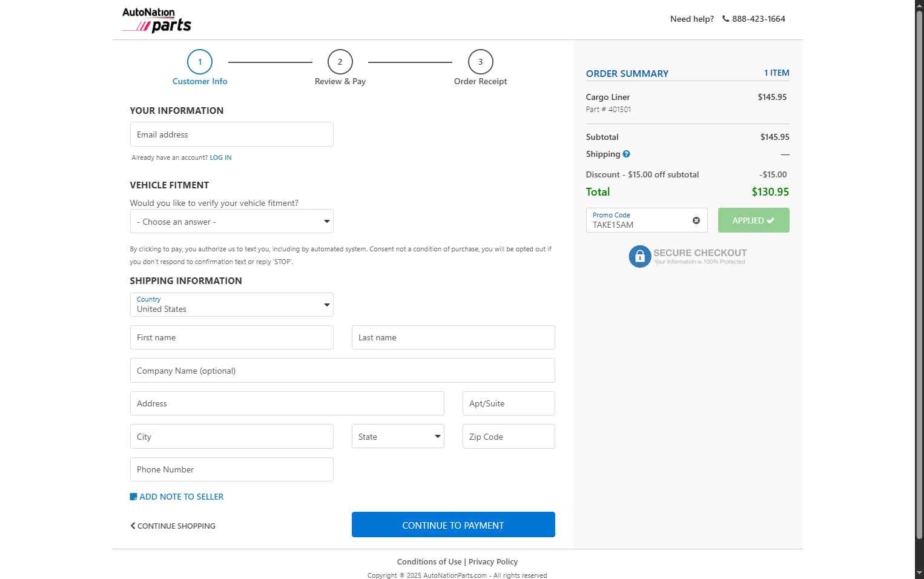
Task: Open the State dropdown
Action: click(398, 437)
